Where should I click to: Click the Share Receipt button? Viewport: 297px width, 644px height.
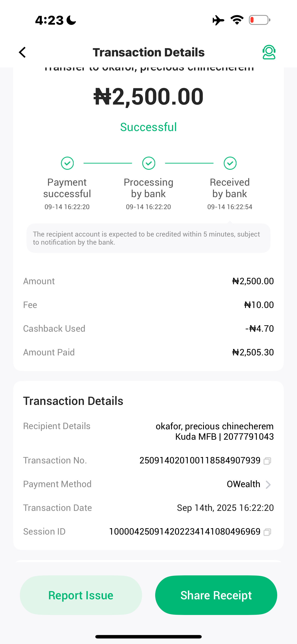pos(216,595)
